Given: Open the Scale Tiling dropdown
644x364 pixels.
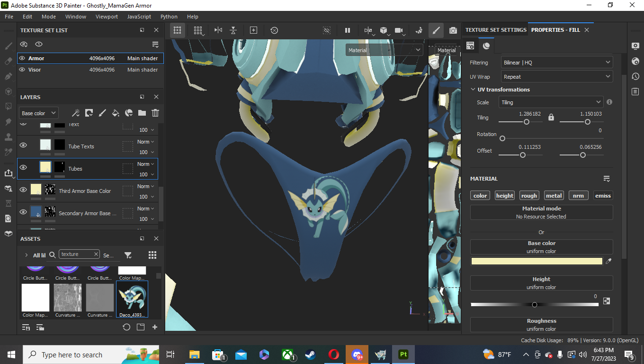Looking at the screenshot, I should (551, 102).
